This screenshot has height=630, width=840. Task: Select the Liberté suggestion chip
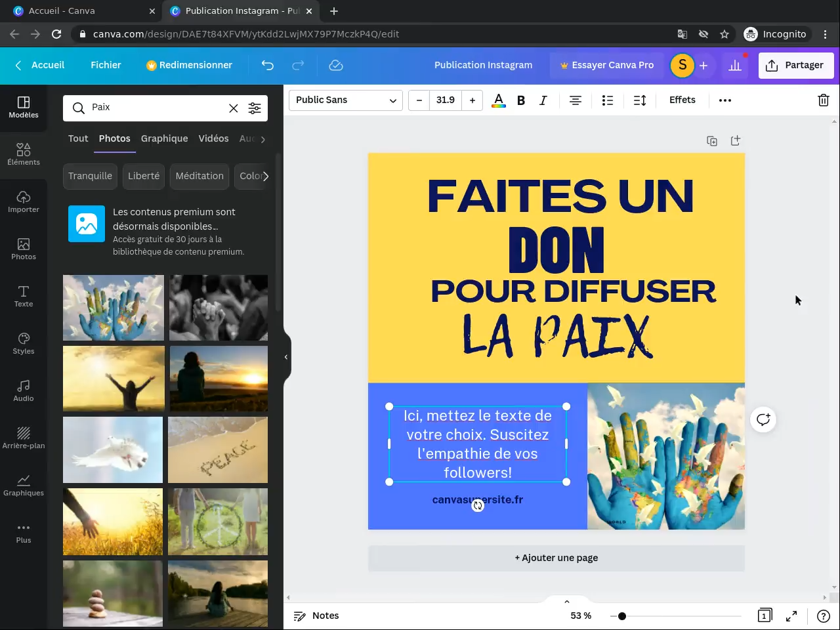pos(144,176)
